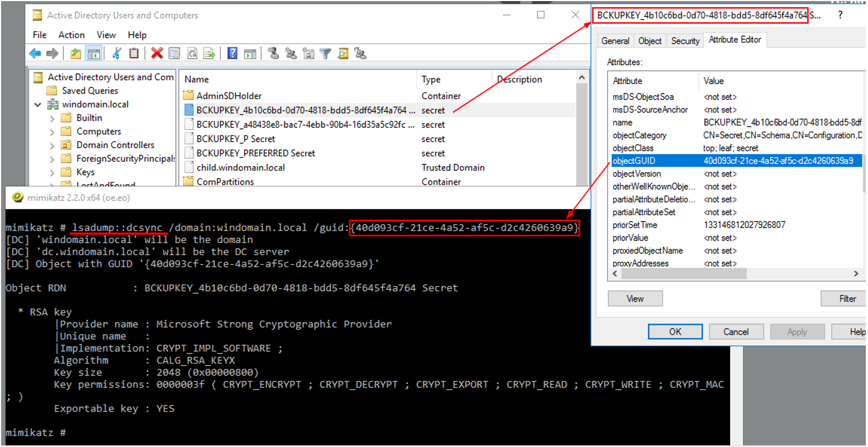Switch to the General tab
This screenshot has width=868, height=447.
tap(615, 41)
